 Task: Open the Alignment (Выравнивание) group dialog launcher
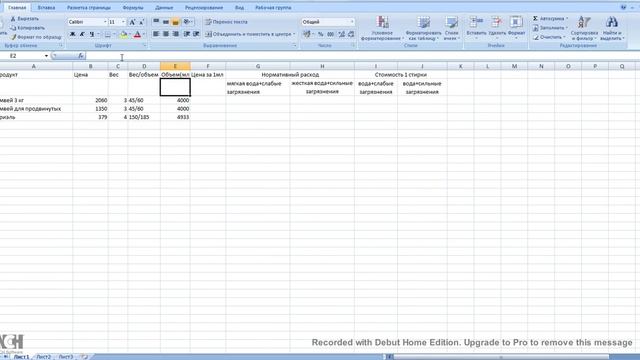pos(295,46)
